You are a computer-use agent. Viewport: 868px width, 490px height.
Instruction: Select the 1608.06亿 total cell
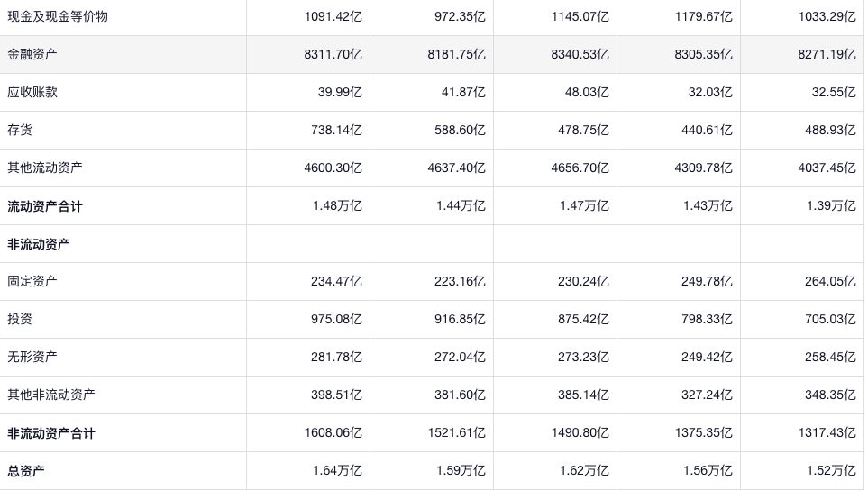tap(333, 432)
